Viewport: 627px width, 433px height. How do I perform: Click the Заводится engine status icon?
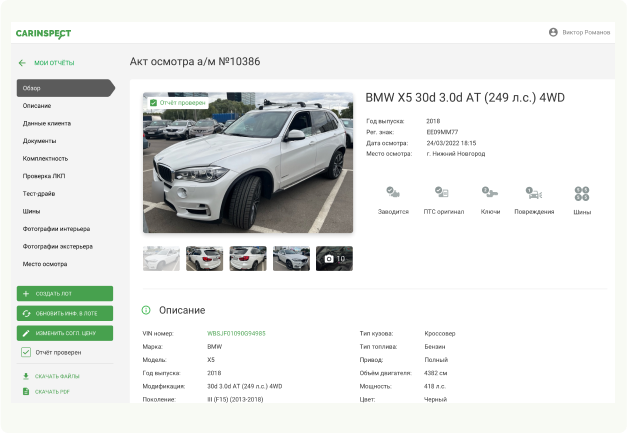click(x=393, y=192)
